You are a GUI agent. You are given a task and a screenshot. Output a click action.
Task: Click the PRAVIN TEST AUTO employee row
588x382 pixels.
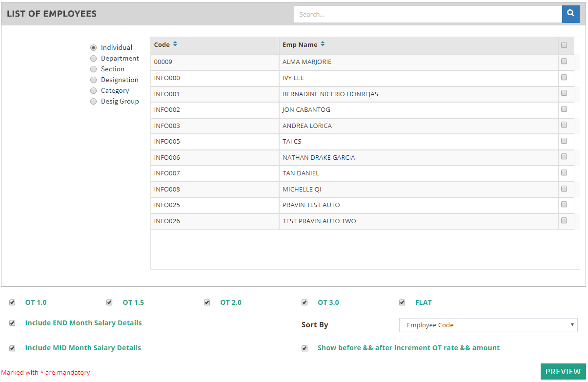click(311, 205)
